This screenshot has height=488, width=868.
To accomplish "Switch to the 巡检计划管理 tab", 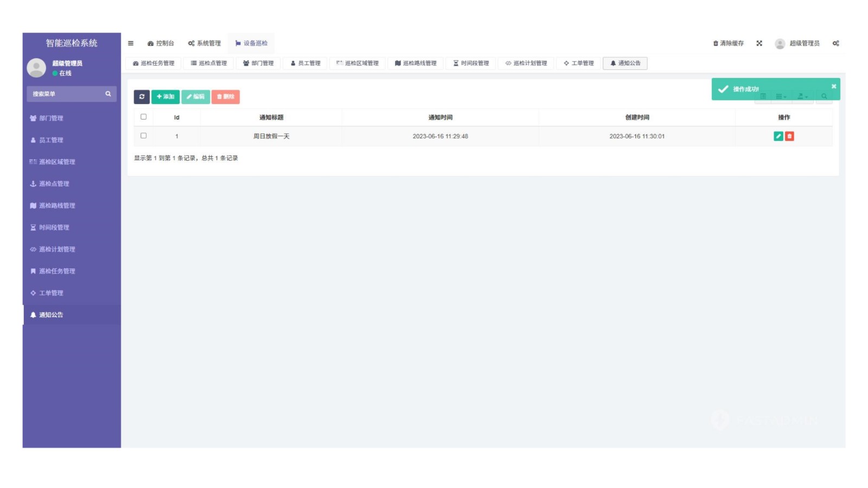I will (526, 63).
